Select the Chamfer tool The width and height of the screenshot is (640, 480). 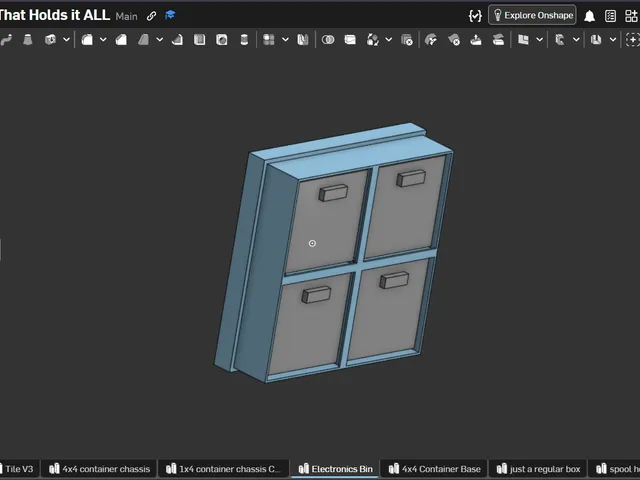tap(121, 40)
